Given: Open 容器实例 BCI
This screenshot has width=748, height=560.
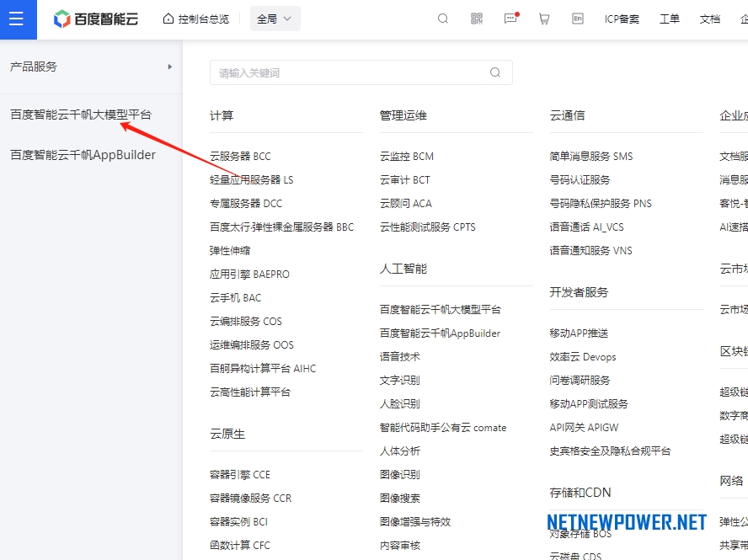Looking at the screenshot, I should coord(239,522).
